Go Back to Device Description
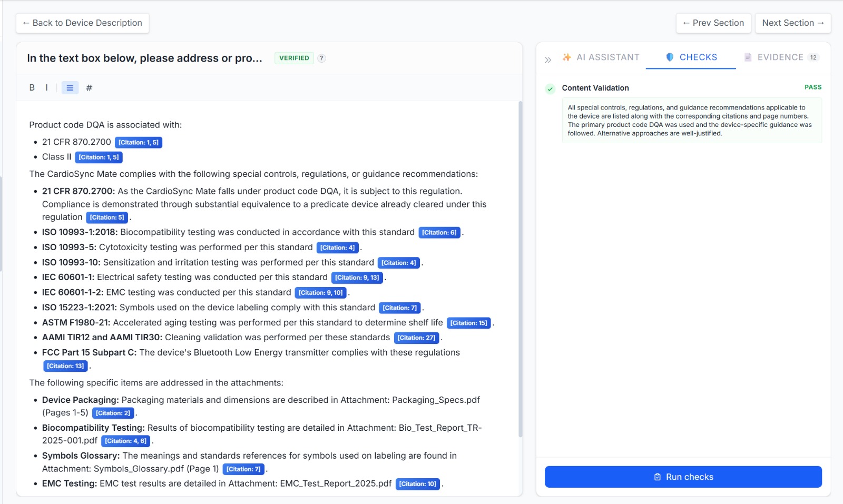The height and width of the screenshot is (504, 843). (x=82, y=23)
